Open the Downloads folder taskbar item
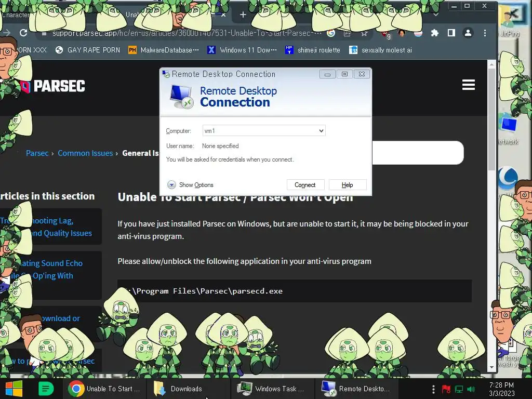532x399 pixels. click(x=188, y=389)
